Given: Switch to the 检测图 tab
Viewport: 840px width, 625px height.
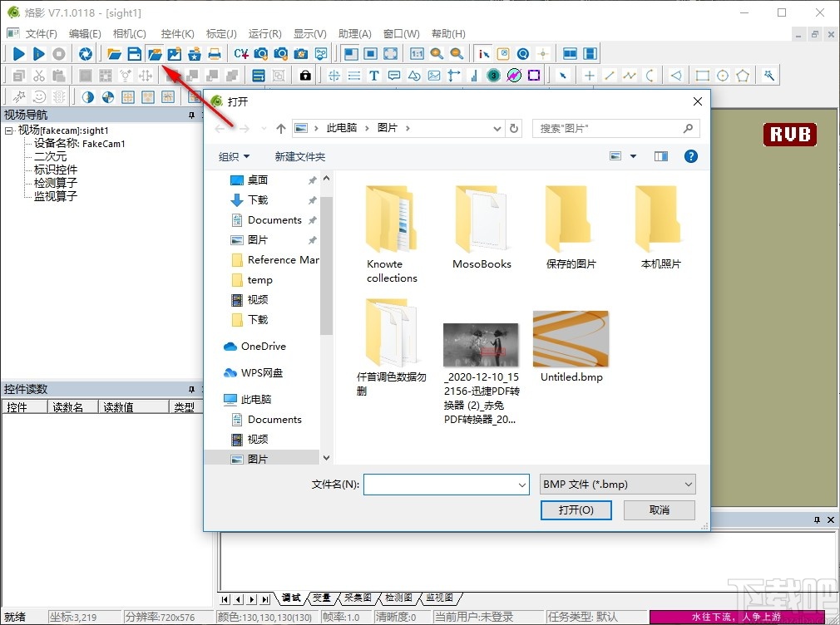Looking at the screenshot, I should pyautogui.click(x=398, y=598).
